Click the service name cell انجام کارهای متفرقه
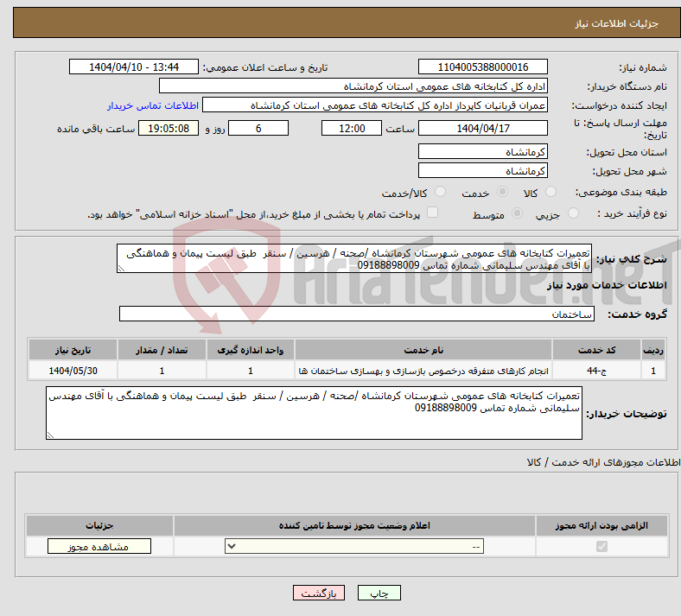This screenshot has height=616, width=681. (423, 371)
